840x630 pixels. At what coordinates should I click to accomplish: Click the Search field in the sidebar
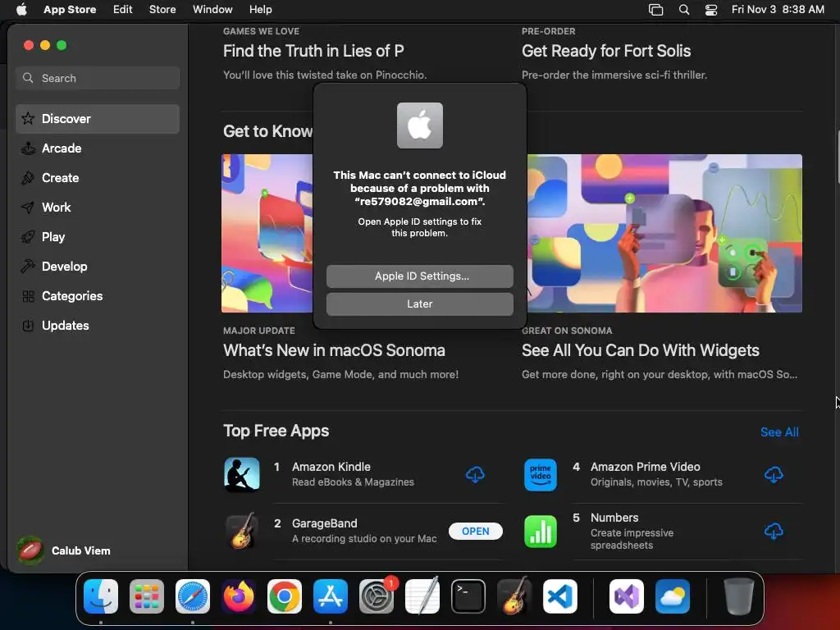(98, 78)
